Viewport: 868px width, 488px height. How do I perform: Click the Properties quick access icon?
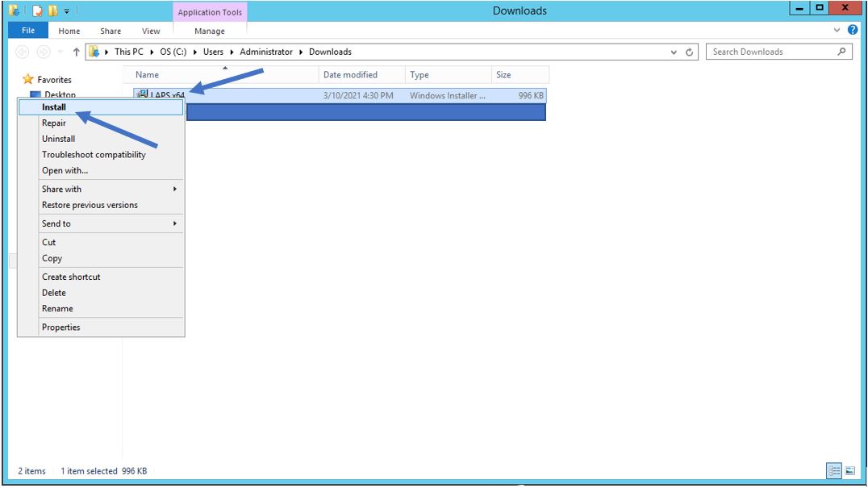37,10
